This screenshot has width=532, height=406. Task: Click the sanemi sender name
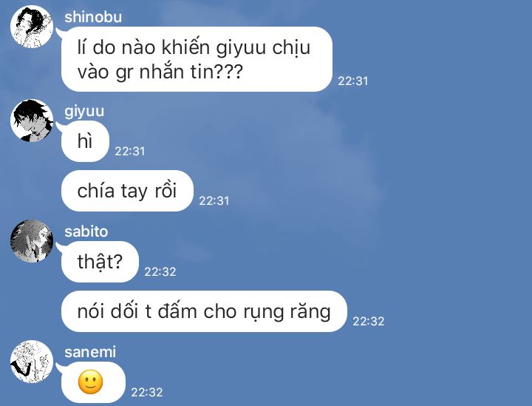click(x=90, y=352)
